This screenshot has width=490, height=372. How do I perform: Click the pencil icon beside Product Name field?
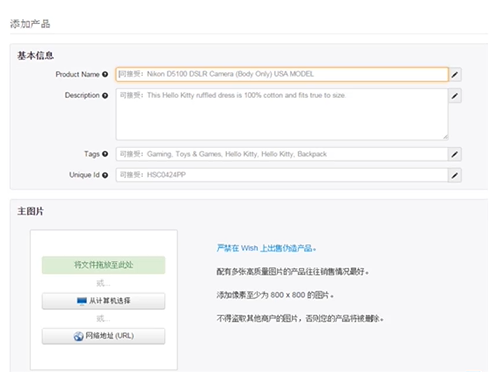coord(455,74)
